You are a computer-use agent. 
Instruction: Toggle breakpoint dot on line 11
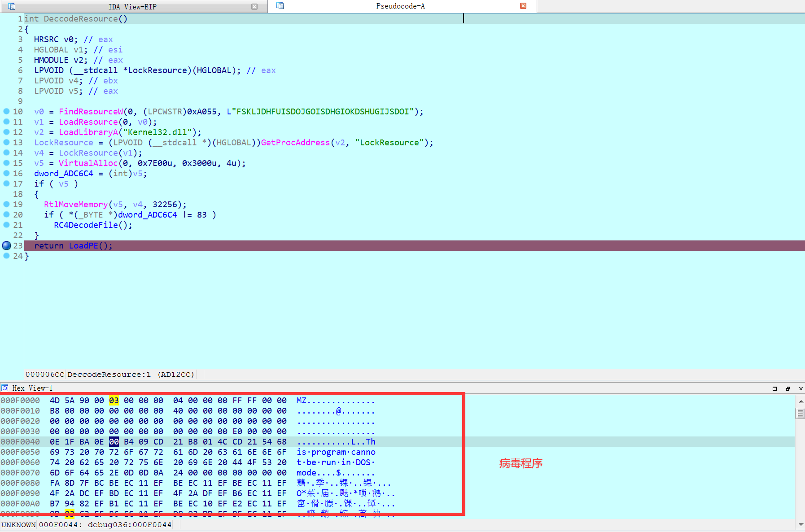pos(6,122)
